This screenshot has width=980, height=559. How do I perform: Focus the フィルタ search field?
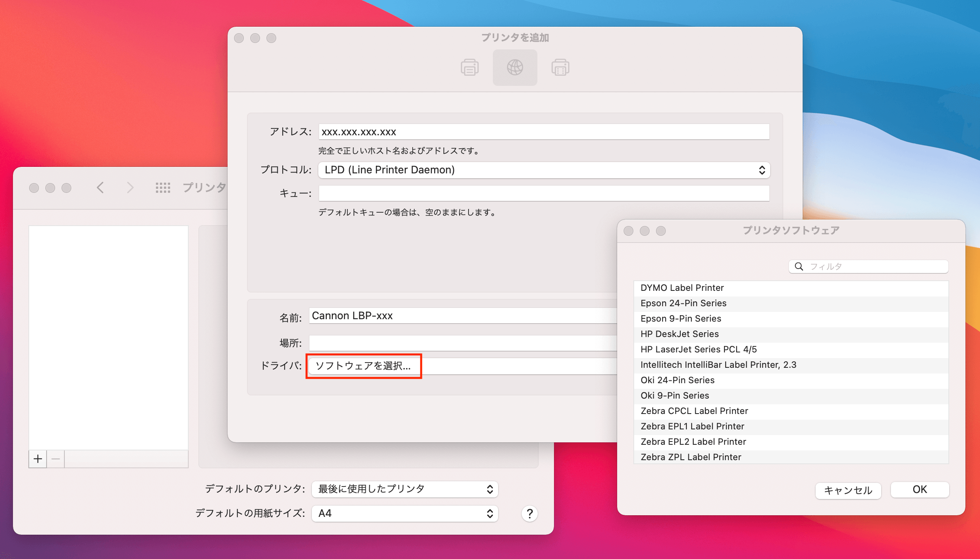(869, 267)
